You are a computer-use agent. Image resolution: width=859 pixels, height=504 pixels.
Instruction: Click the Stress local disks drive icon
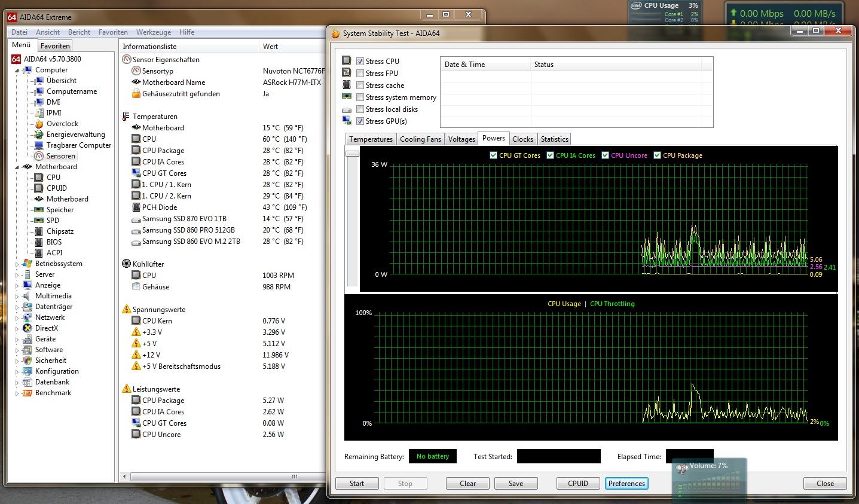coord(347,109)
